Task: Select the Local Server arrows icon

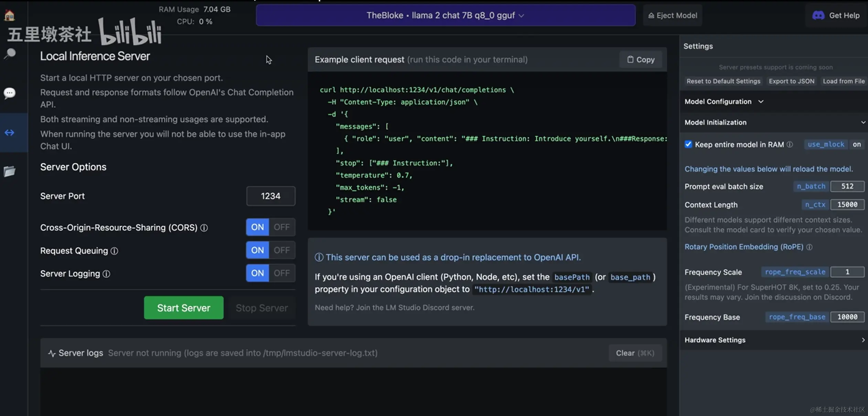Action: pyautogui.click(x=10, y=132)
